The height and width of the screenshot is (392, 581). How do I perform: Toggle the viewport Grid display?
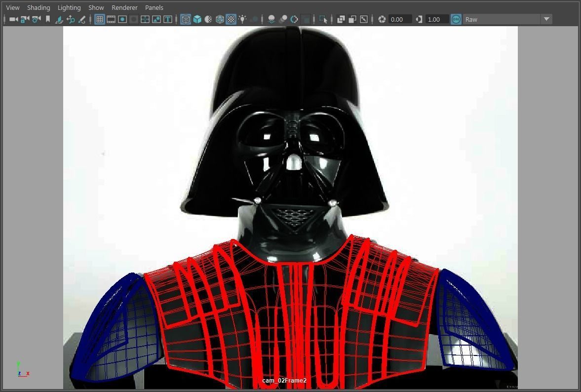pos(99,19)
